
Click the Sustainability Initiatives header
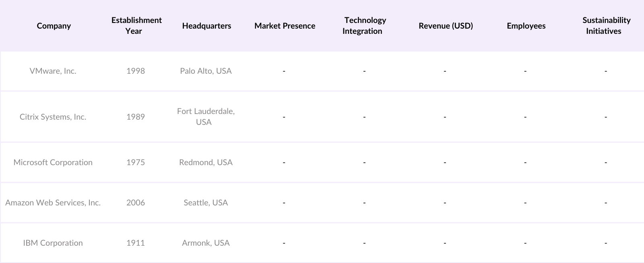tap(606, 25)
